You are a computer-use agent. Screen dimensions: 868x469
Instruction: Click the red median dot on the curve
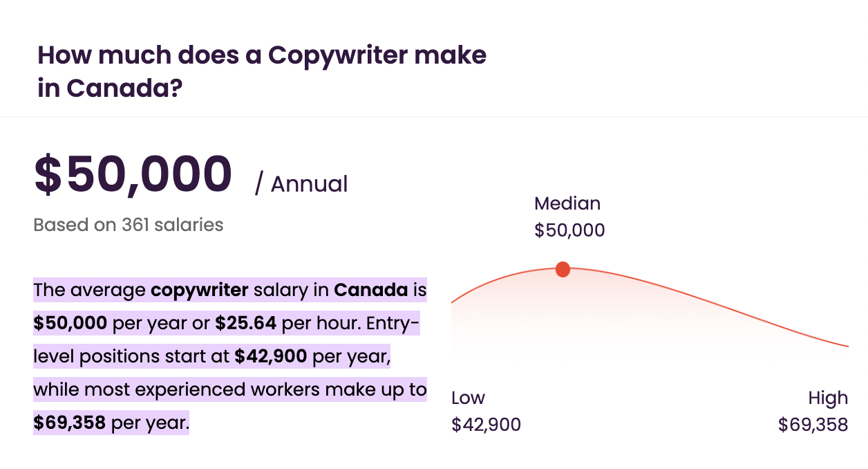point(563,269)
